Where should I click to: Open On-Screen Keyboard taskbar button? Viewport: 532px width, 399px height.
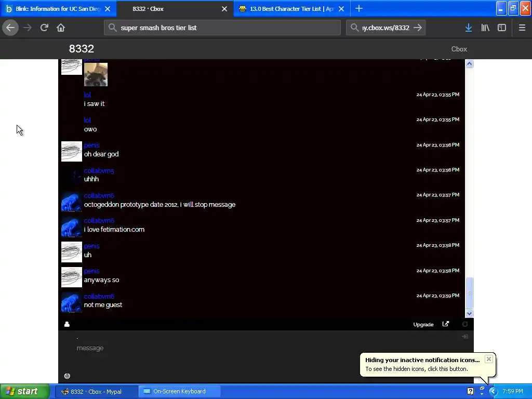pyautogui.click(x=179, y=392)
